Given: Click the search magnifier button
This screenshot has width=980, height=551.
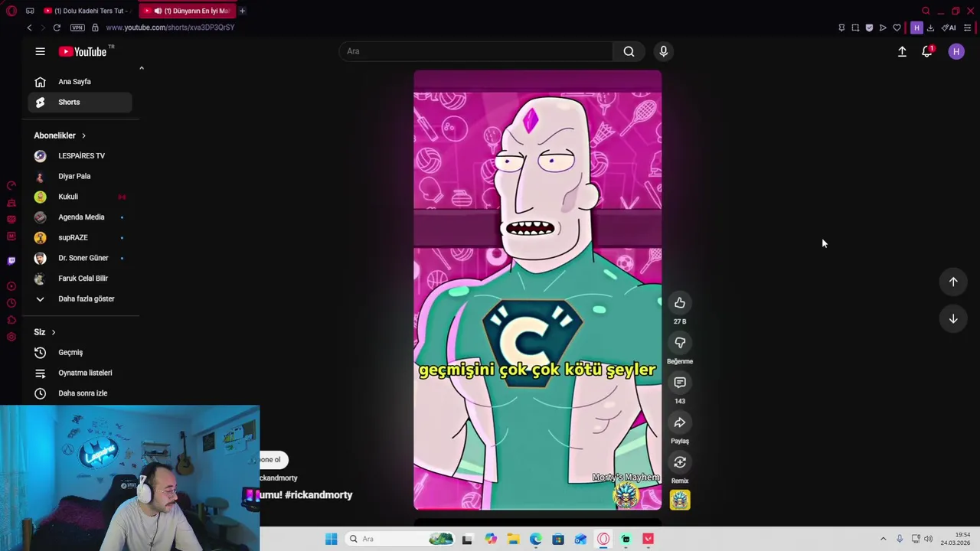Looking at the screenshot, I should (629, 51).
